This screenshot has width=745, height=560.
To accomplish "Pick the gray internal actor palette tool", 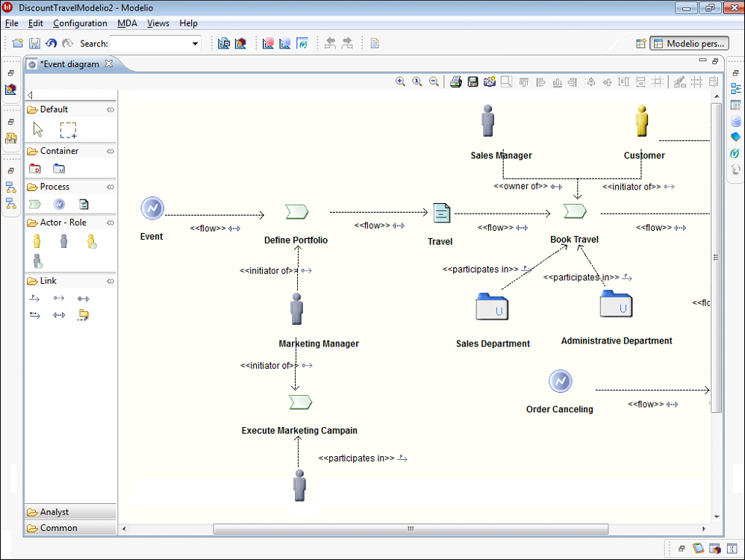I will click(63, 241).
